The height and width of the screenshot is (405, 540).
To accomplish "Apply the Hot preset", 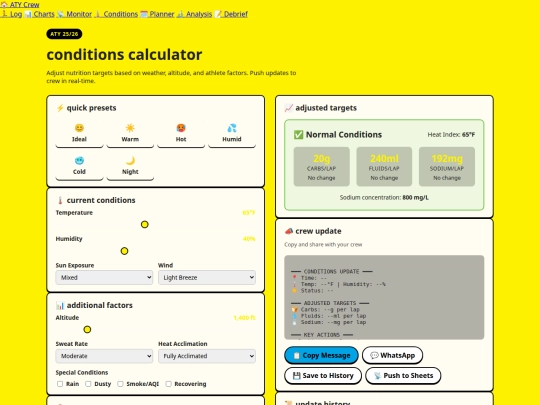I will tap(181, 134).
